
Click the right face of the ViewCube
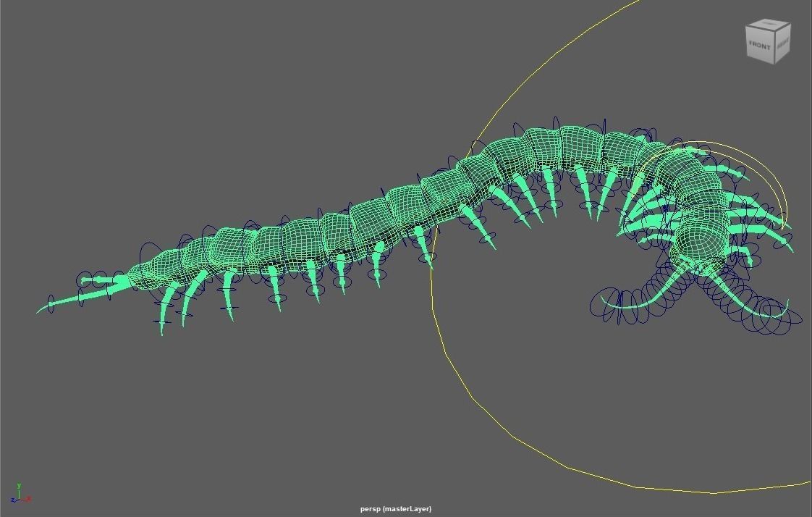coord(784,45)
